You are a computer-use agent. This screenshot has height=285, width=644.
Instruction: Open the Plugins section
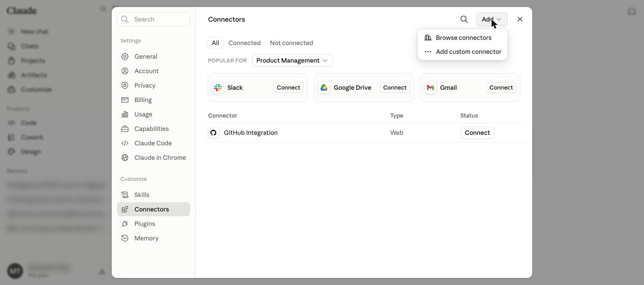(153, 224)
